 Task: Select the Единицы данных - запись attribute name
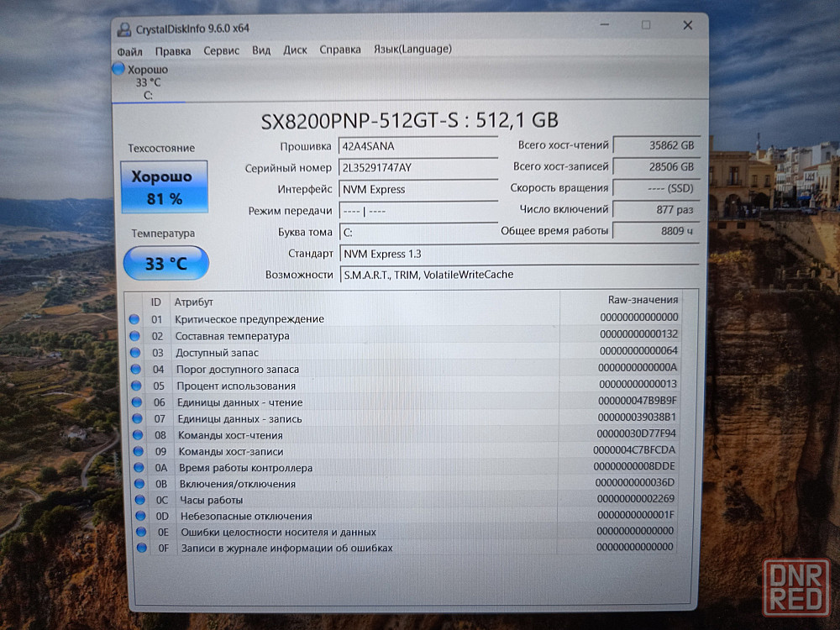(x=240, y=419)
